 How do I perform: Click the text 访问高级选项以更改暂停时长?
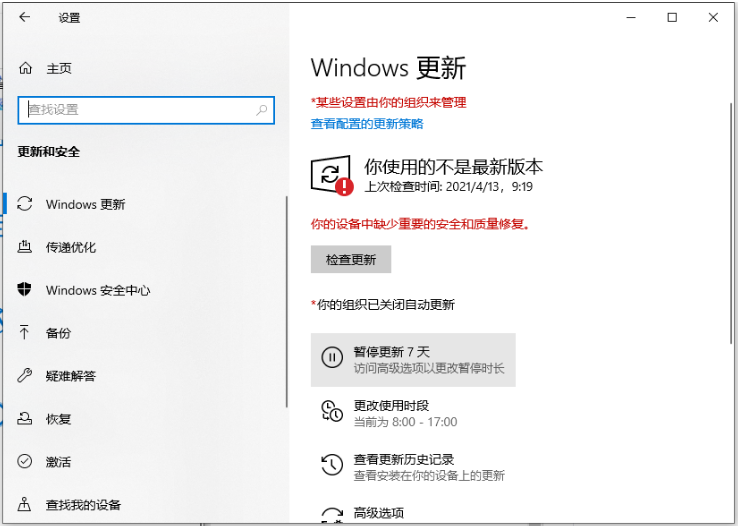429,368
